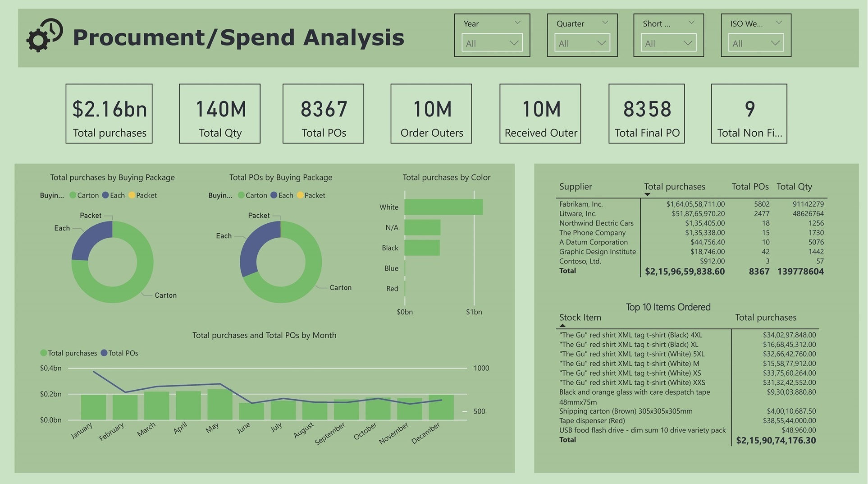Select the Fabrikam, Inc. supplier row
The height and width of the screenshot is (484, 868).
581,204
